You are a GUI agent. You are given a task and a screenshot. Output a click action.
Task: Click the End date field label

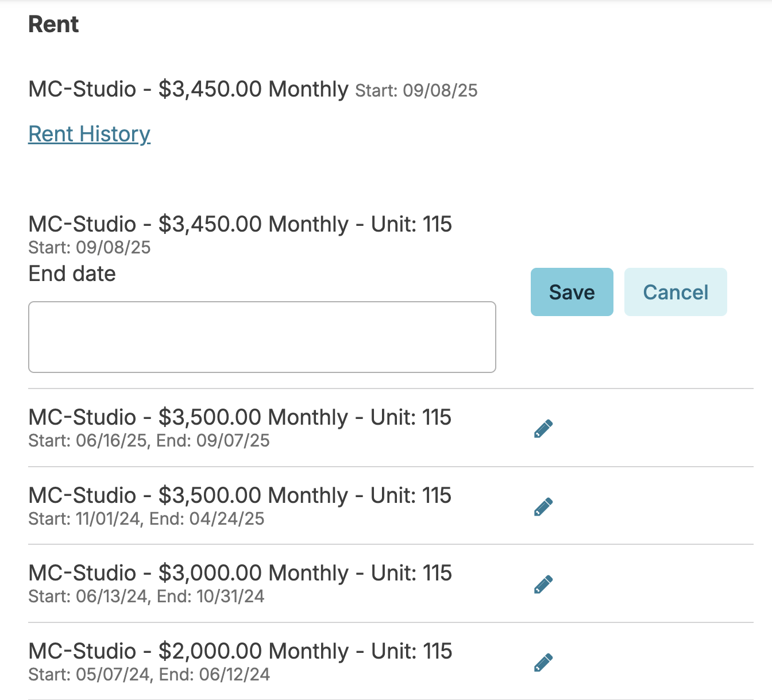click(72, 274)
